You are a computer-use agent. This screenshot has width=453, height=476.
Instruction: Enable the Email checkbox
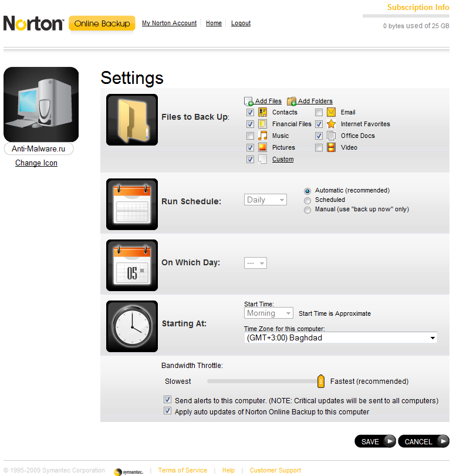pyautogui.click(x=319, y=112)
